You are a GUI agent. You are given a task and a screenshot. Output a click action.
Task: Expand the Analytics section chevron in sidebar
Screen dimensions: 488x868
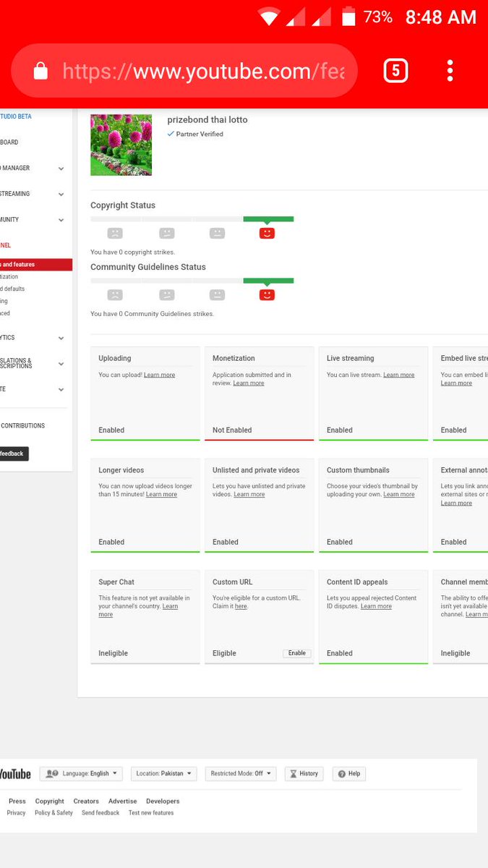61,338
